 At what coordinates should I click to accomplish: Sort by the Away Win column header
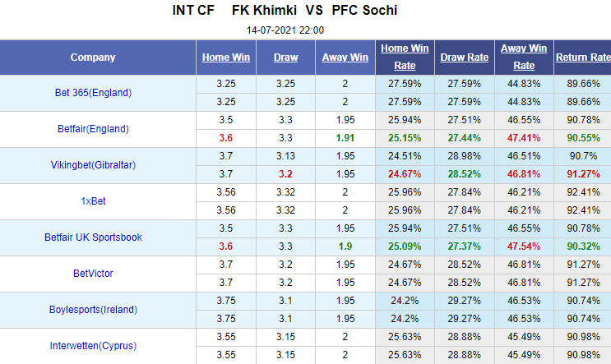[345, 58]
